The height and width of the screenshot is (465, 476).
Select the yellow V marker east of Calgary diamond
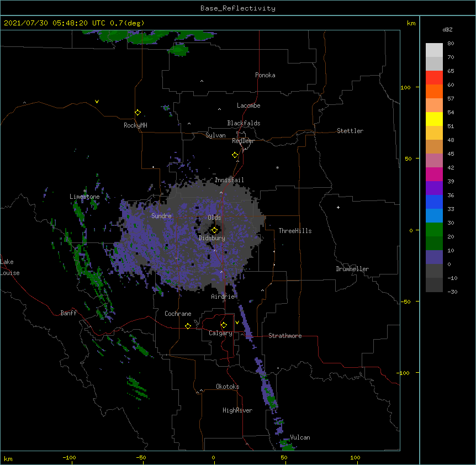[237, 323]
